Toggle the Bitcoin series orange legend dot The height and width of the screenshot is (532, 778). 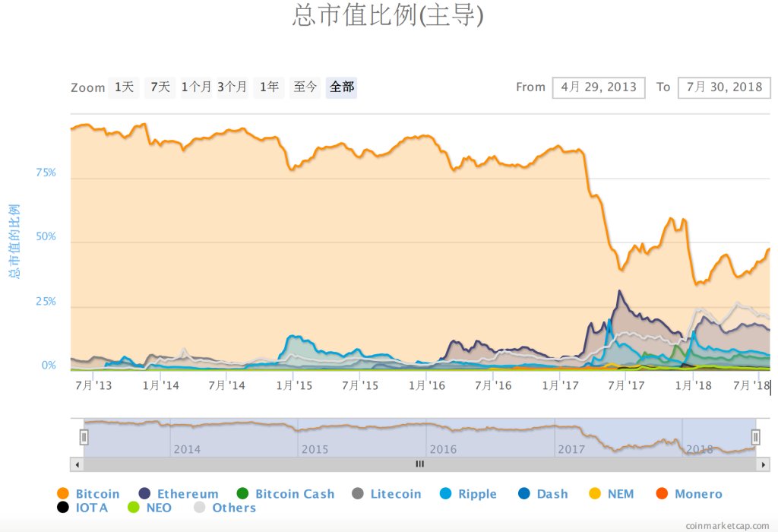(x=62, y=494)
